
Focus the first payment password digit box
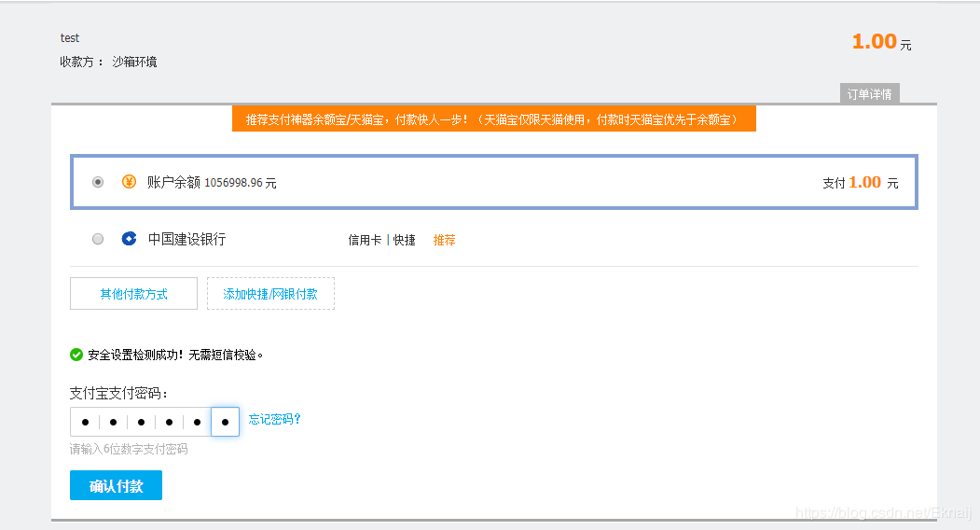85,423
